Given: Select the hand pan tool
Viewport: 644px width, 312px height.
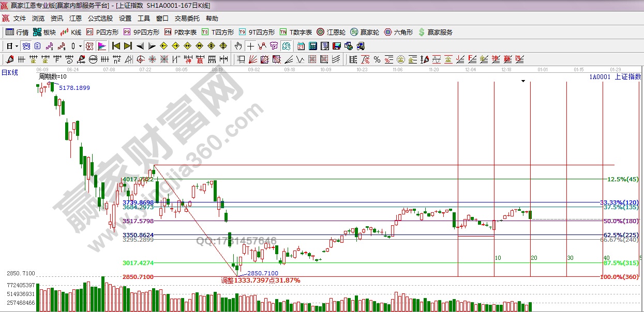Looking at the screenshot, I should pos(238,46).
